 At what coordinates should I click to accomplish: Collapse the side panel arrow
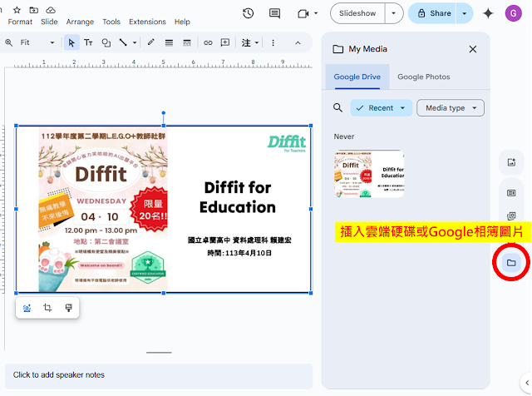click(x=527, y=383)
